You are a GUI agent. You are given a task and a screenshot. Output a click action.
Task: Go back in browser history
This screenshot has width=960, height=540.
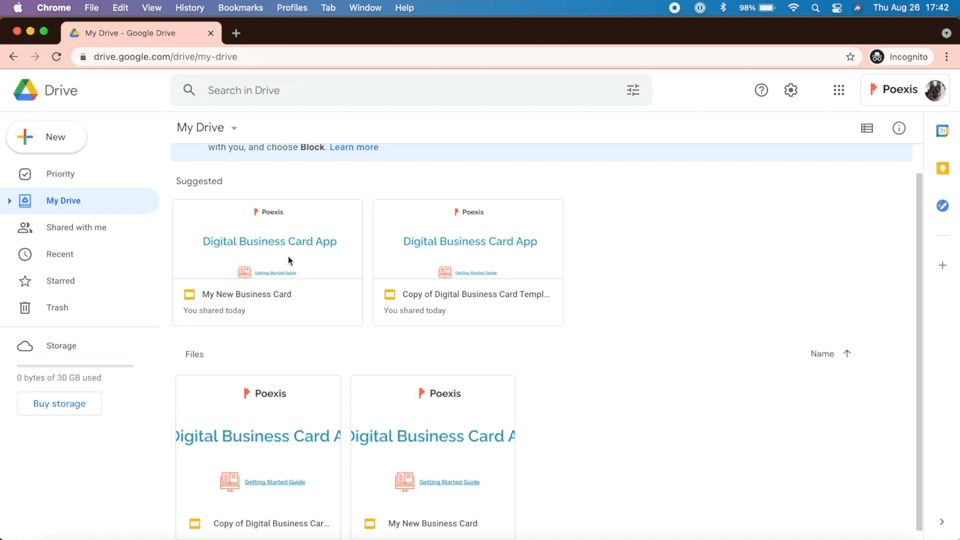tap(13, 56)
